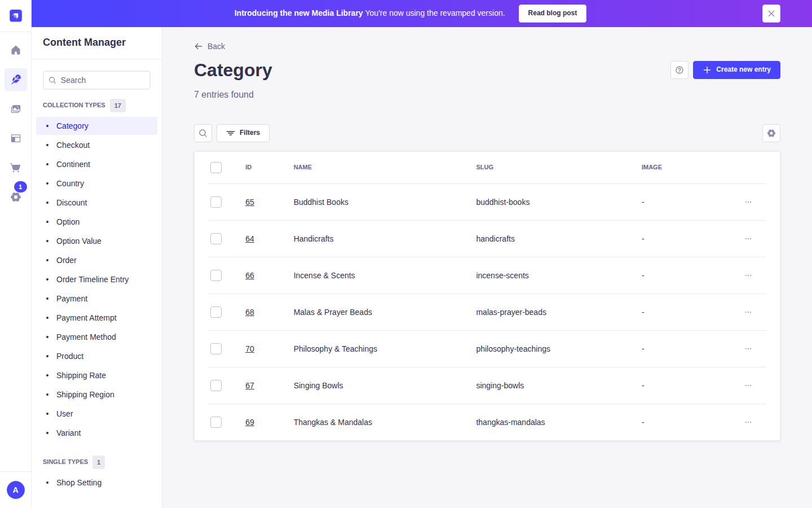Click the search icon above the table

pyautogui.click(x=203, y=133)
